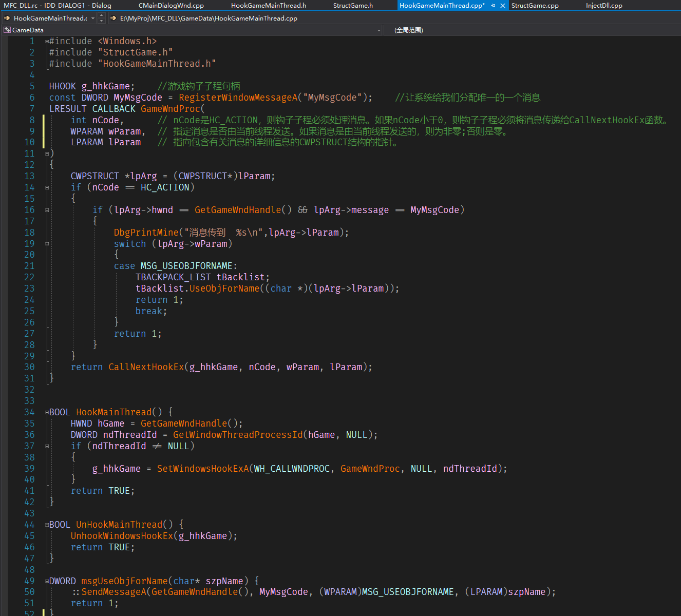Collapse the msgUseObjForName function
681x616 pixels.
(47, 582)
